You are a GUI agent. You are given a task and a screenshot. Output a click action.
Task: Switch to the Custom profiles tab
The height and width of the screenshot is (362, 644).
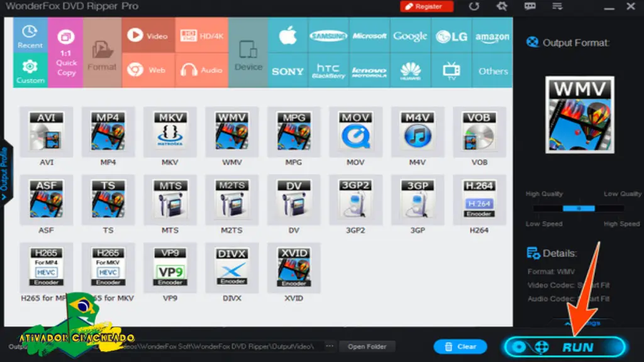pos(30,70)
